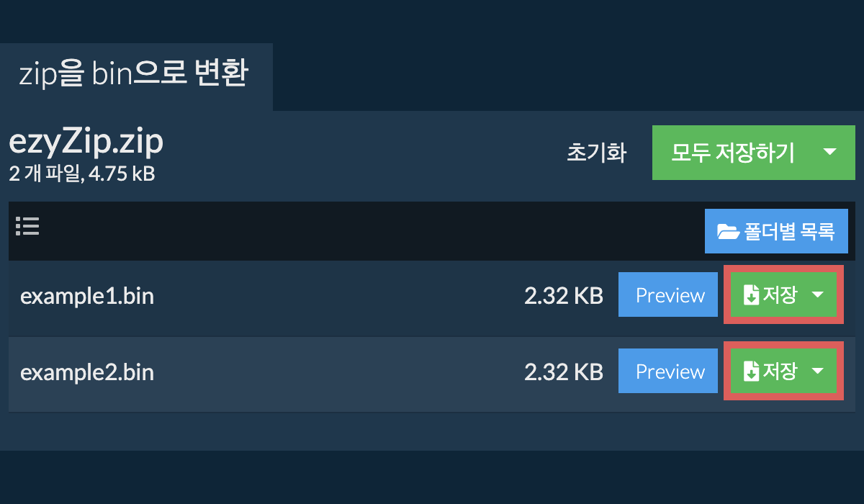Click 초기화 to reset the converter

coord(597,153)
